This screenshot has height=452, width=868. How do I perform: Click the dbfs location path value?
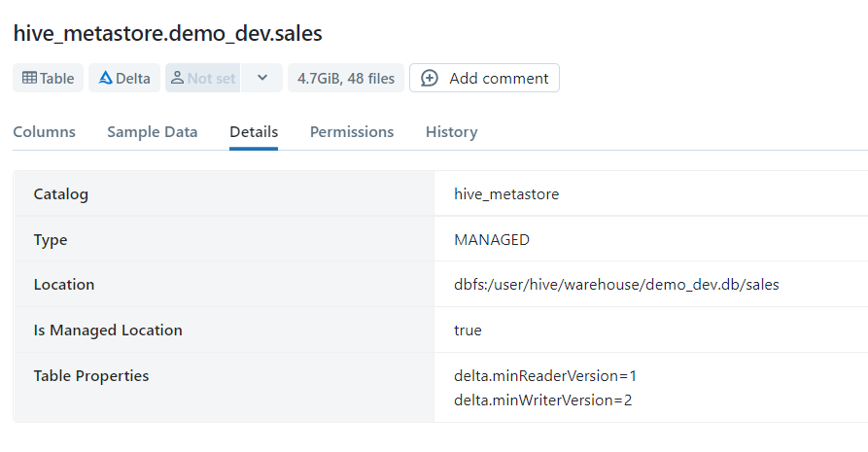point(616,285)
